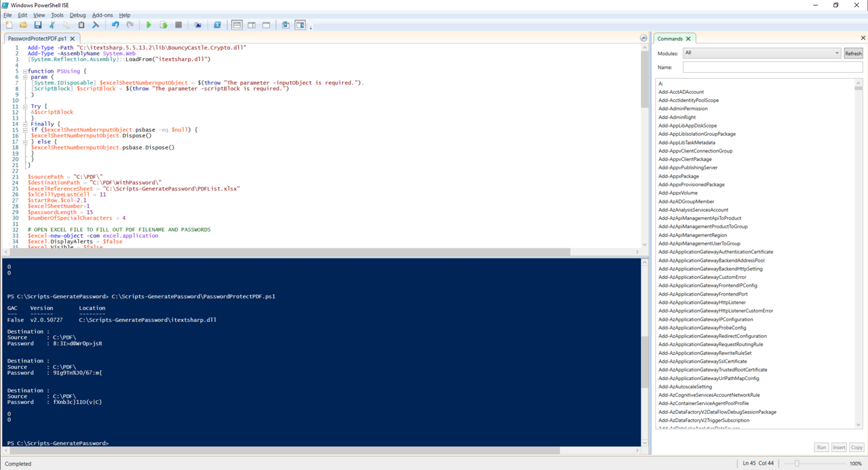This screenshot has width=868, height=470.
Task: Select Add-AzDataFactoryV2TriggerSubscription command
Action: click(704, 420)
